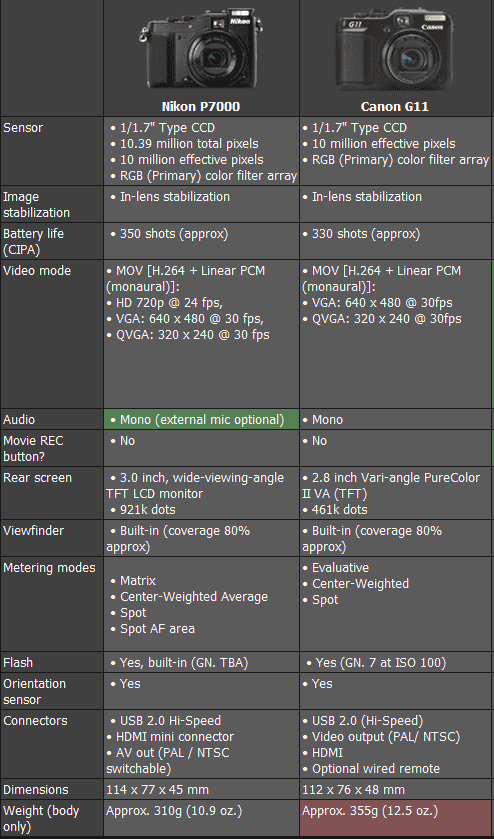This screenshot has width=494, height=839.
Task: Click the 'Movie REC button?' row label
Action: coord(33,448)
